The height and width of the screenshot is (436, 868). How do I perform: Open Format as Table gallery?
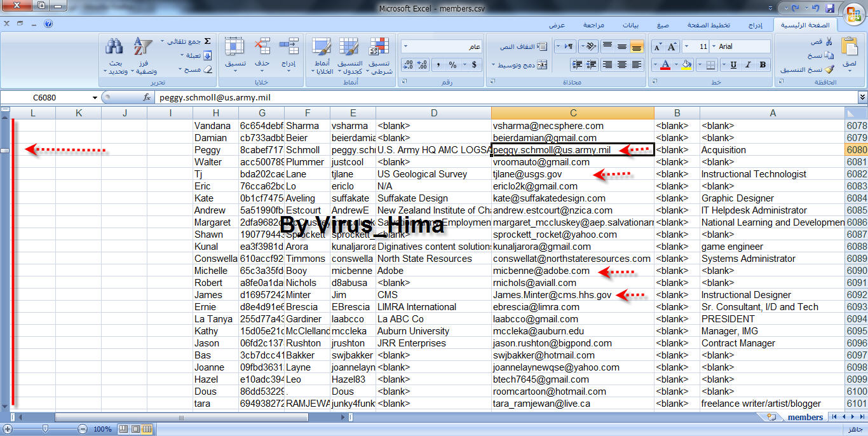(x=349, y=56)
